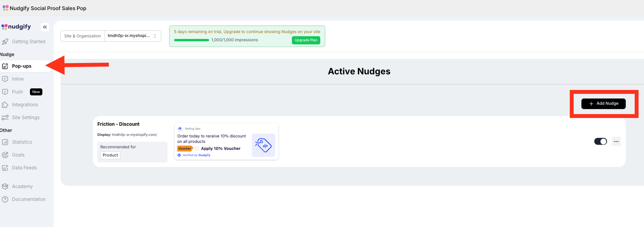Click the Recommended for label
The height and width of the screenshot is (227, 644).
coord(118,147)
